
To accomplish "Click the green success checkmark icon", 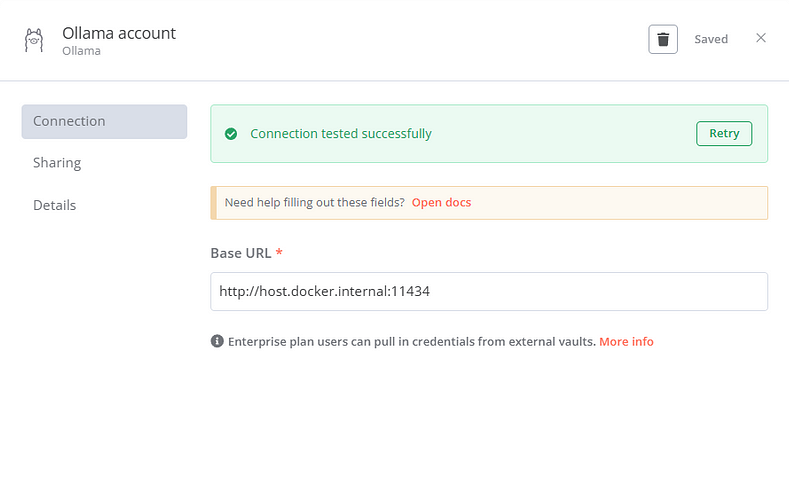I will point(231,134).
